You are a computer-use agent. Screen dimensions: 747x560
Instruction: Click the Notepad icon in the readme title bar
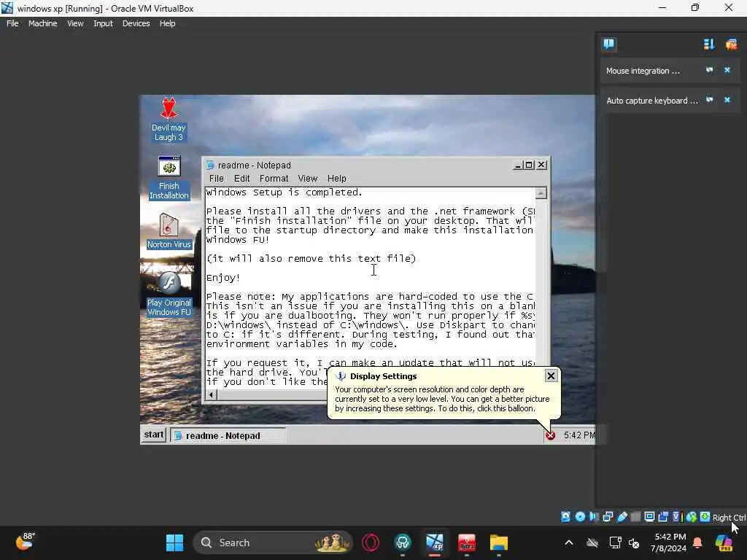210,166
